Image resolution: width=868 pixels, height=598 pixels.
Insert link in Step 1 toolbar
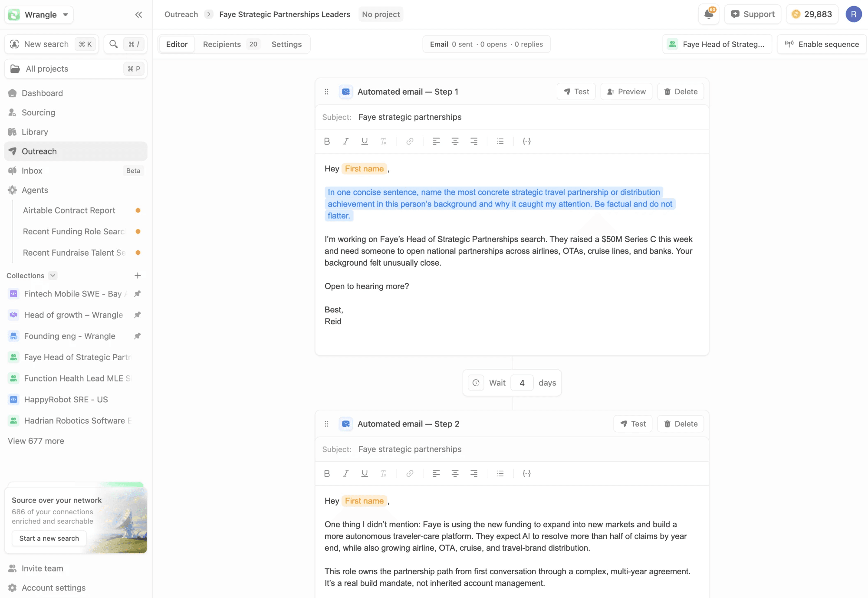(x=410, y=141)
